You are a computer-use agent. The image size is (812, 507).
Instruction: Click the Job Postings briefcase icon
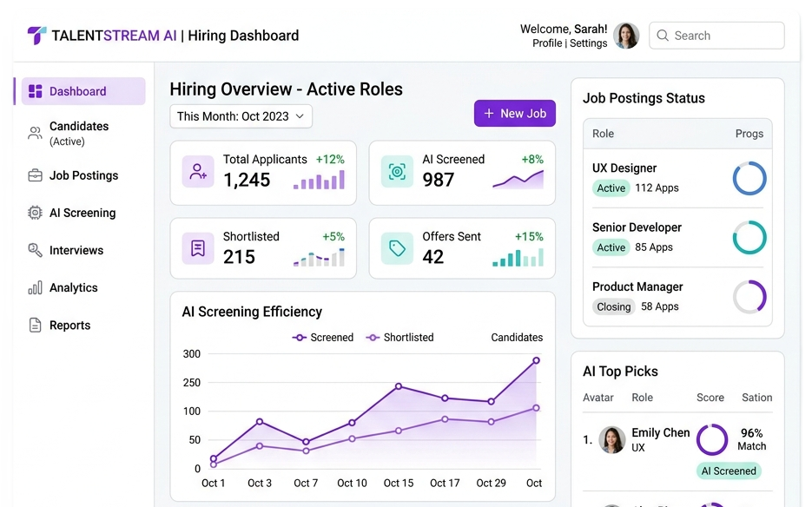pos(35,175)
